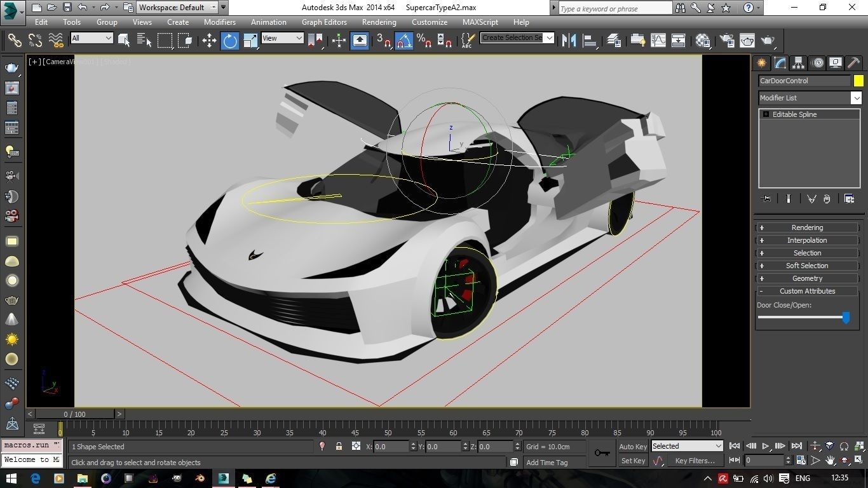Toggle Key Mode in playback controls

tap(735, 460)
